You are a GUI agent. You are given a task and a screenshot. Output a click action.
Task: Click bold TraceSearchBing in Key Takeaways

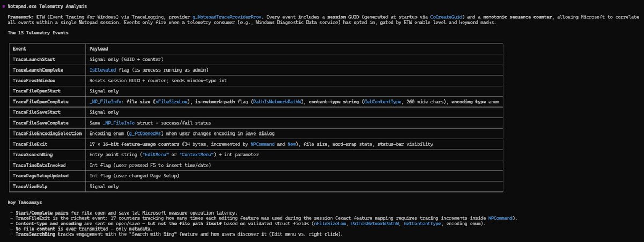click(35, 234)
